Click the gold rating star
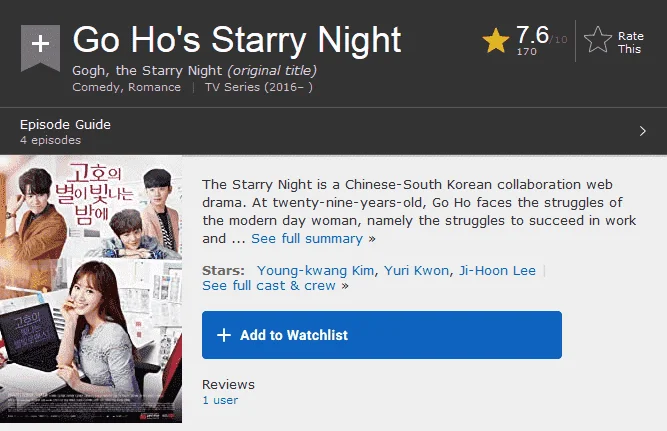Screen dimensions: 667x431 click(x=496, y=41)
